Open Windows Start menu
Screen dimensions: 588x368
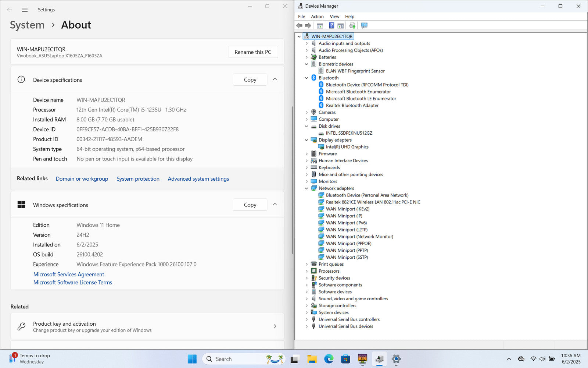pos(192,359)
